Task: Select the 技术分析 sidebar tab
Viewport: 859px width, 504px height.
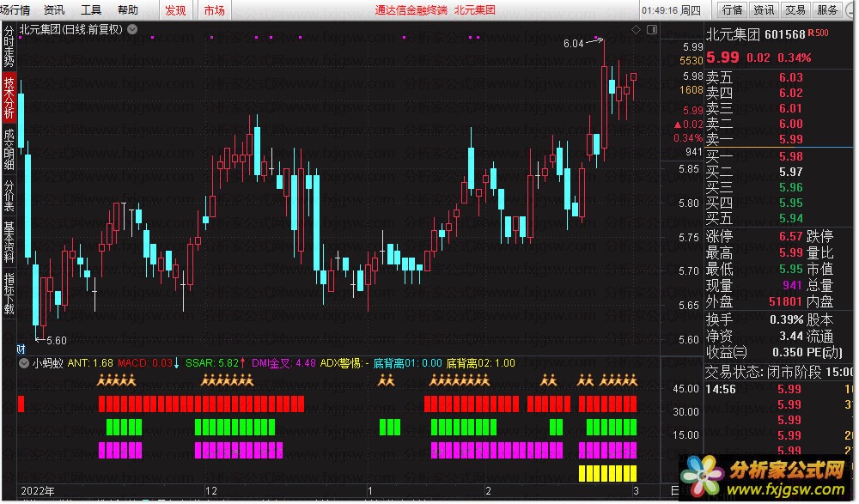Action: pos(9,98)
